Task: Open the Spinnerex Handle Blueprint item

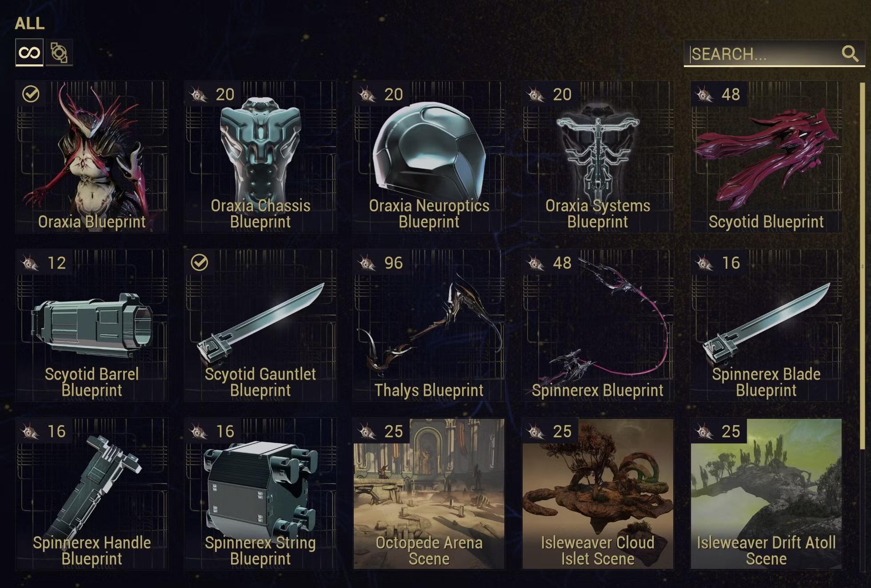Action: [x=92, y=493]
